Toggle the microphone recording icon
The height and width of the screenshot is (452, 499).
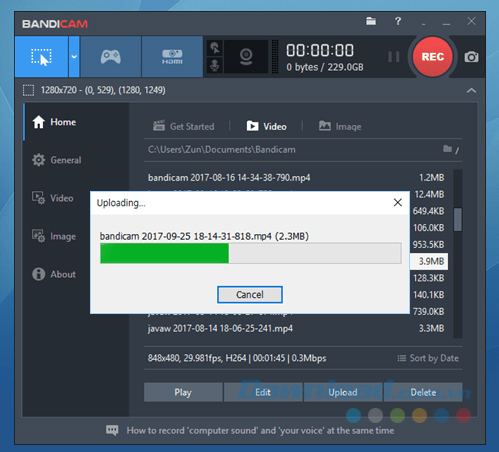pos(215,65)
